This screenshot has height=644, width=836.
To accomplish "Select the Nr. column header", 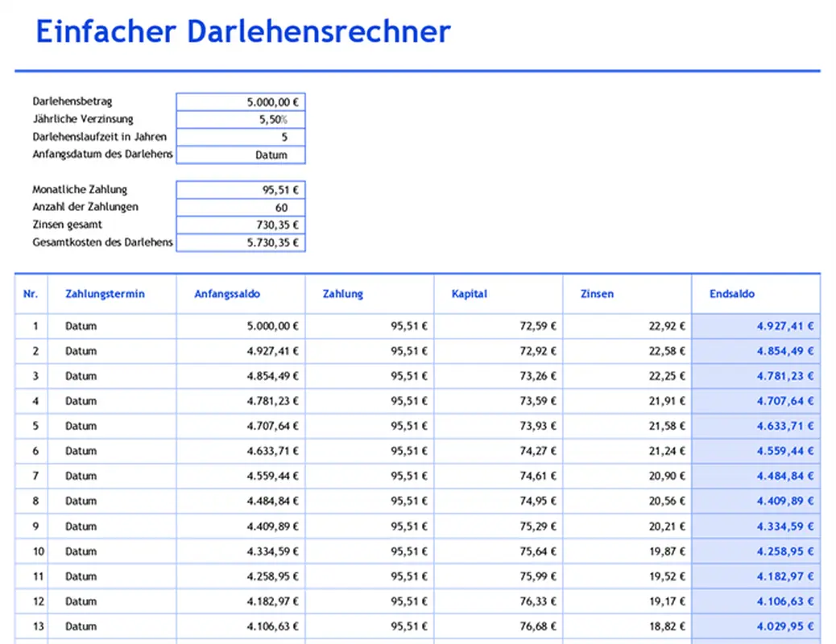I will (31, 294).
